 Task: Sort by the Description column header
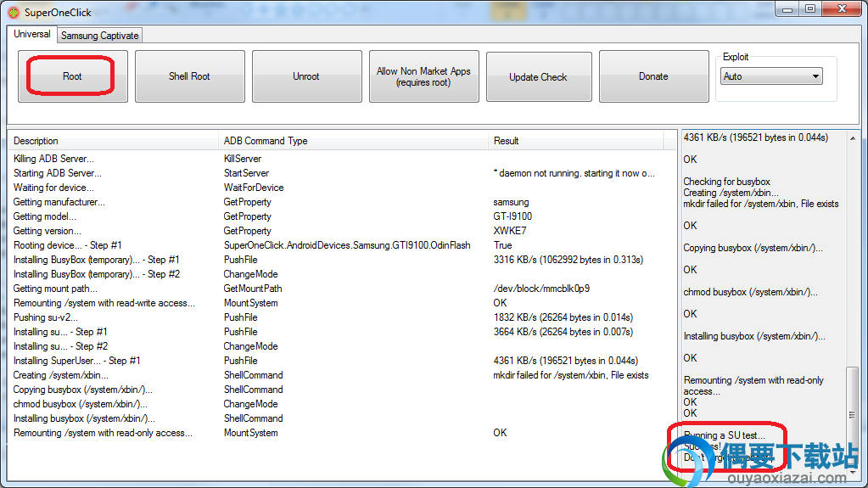tap(114, 141)
